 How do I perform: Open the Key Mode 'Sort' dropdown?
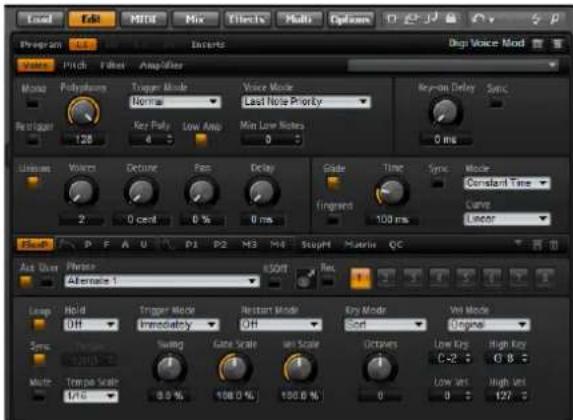pyautogui.click(x=385, y=325)
